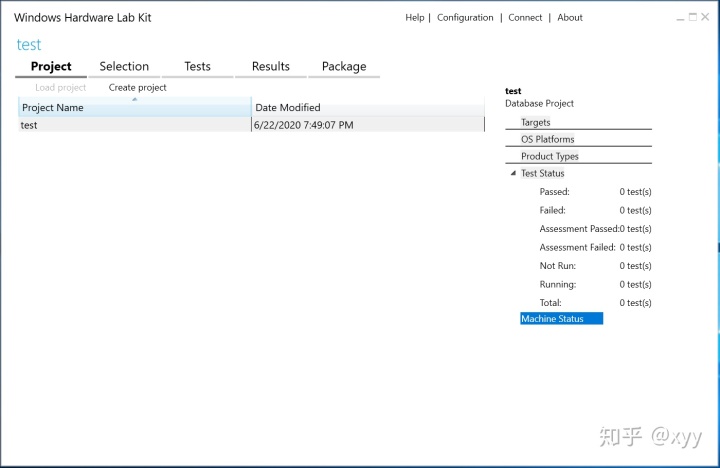Click the 'Not Run:' label
Viewport: 720px width, 468px height.
tap(557, 266)
